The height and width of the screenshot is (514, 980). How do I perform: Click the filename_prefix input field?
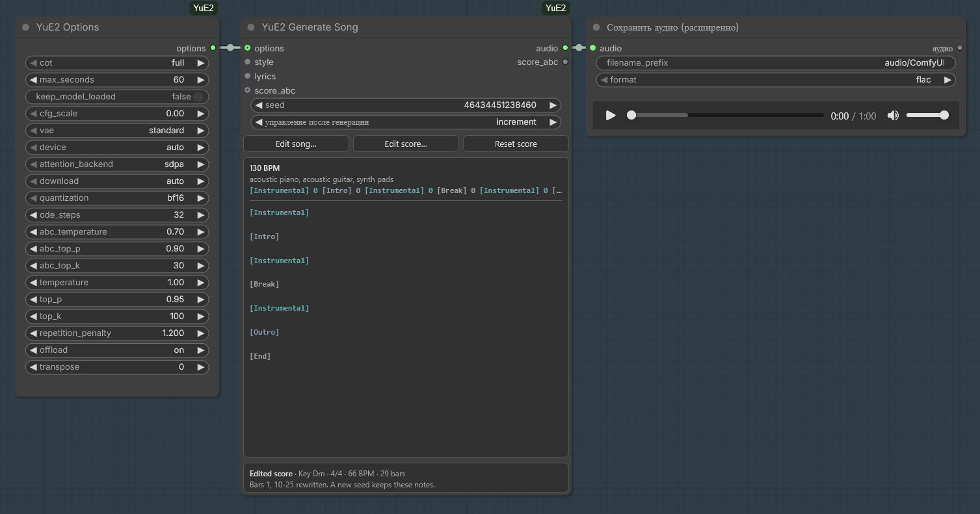776,63
